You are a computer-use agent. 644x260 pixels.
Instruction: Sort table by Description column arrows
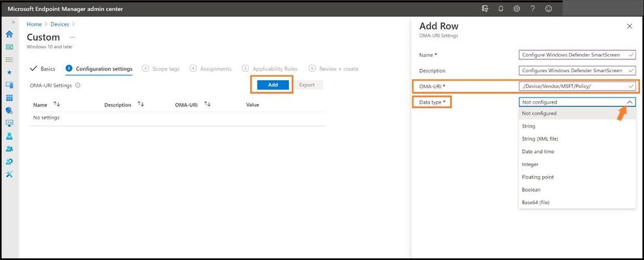click(x=141, y=105)
